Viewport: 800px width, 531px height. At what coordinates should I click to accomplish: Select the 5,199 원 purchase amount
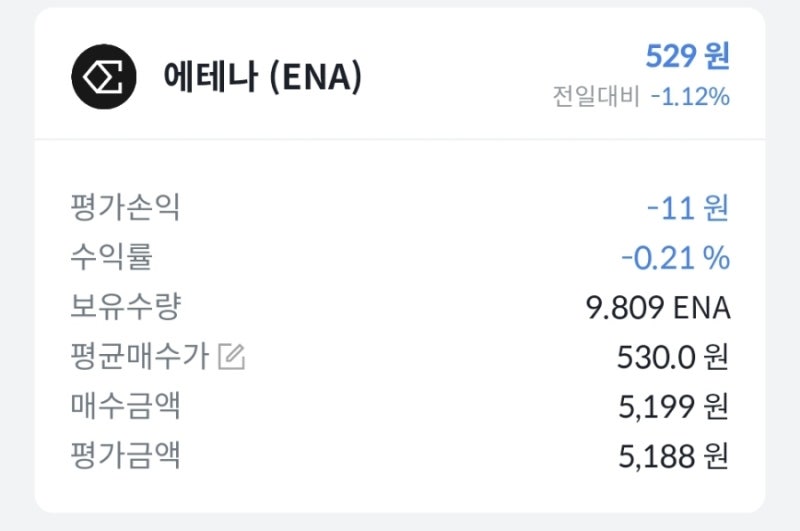coord(674,407)
